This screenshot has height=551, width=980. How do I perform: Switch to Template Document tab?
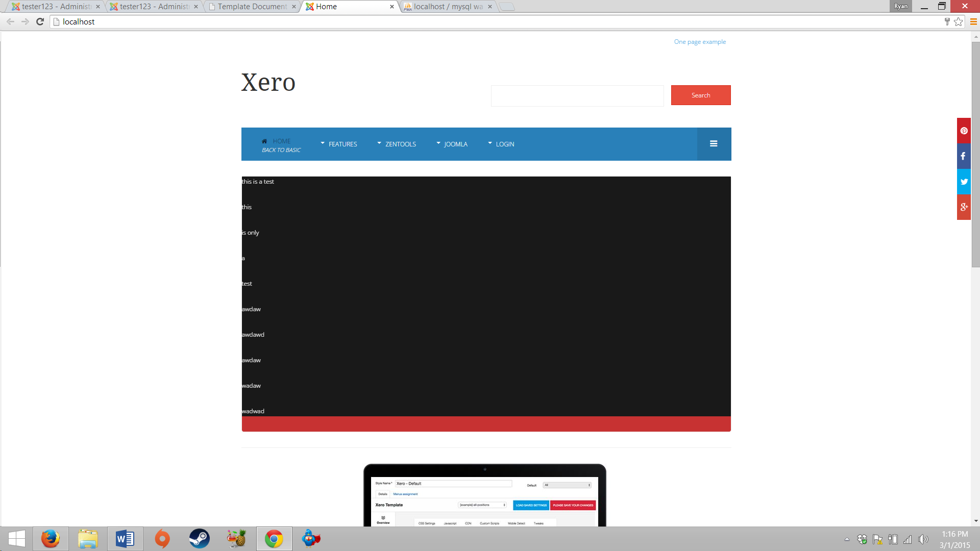coord(251,7)
